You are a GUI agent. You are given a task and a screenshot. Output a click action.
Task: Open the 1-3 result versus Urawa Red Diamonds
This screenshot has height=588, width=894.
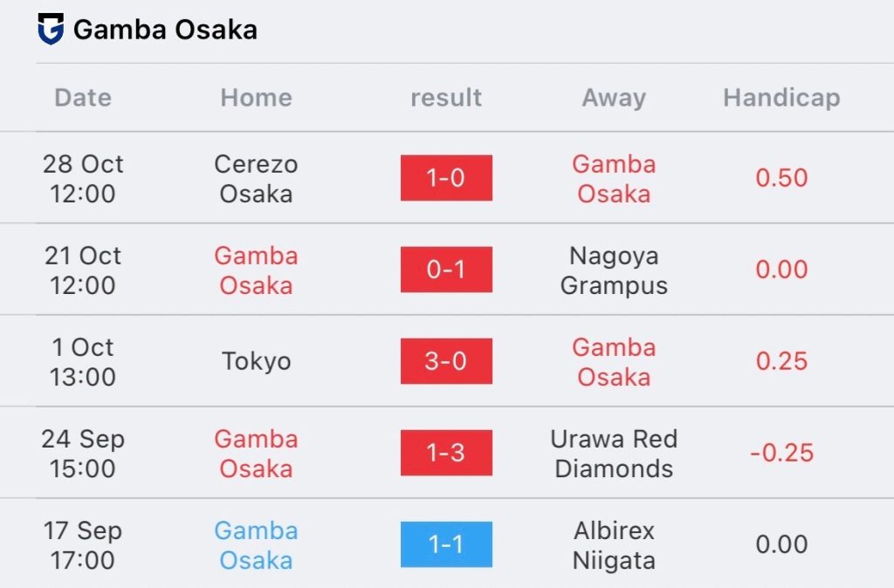pos(446,453)
